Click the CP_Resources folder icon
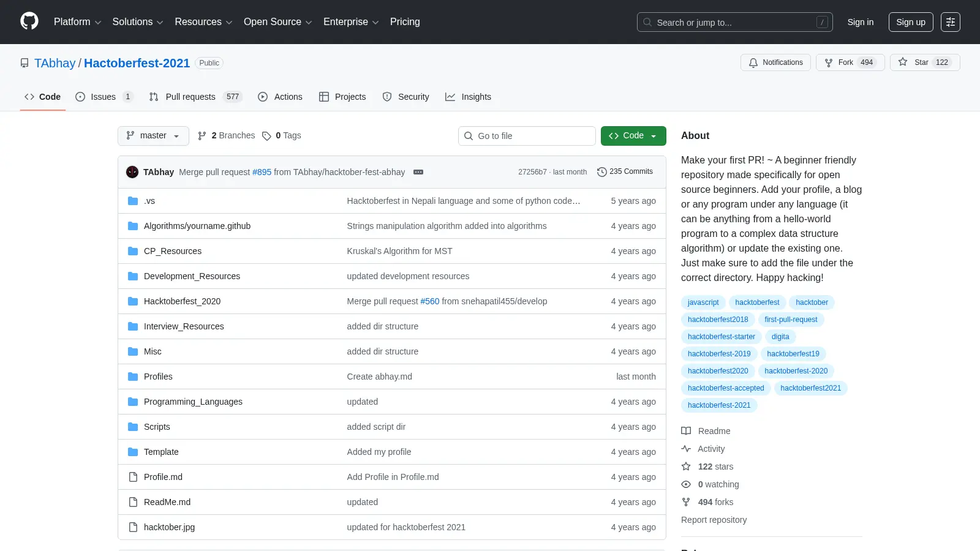 pyautogui.click(x=133, y=251)
